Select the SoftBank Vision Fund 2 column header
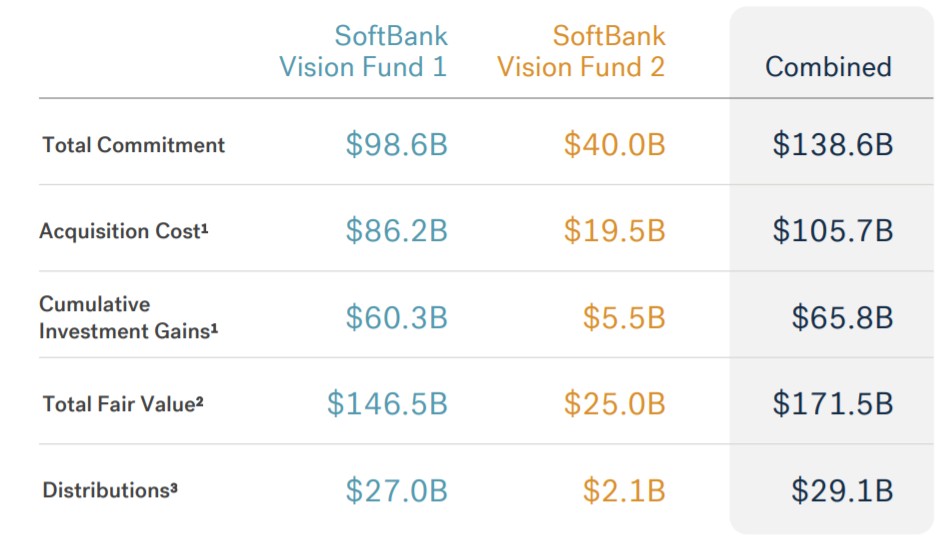 pos(581,52)
